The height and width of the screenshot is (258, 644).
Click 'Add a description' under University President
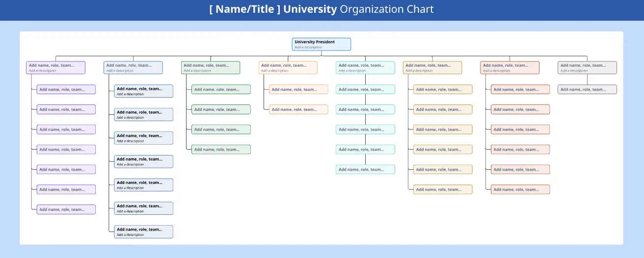point(308,48)
